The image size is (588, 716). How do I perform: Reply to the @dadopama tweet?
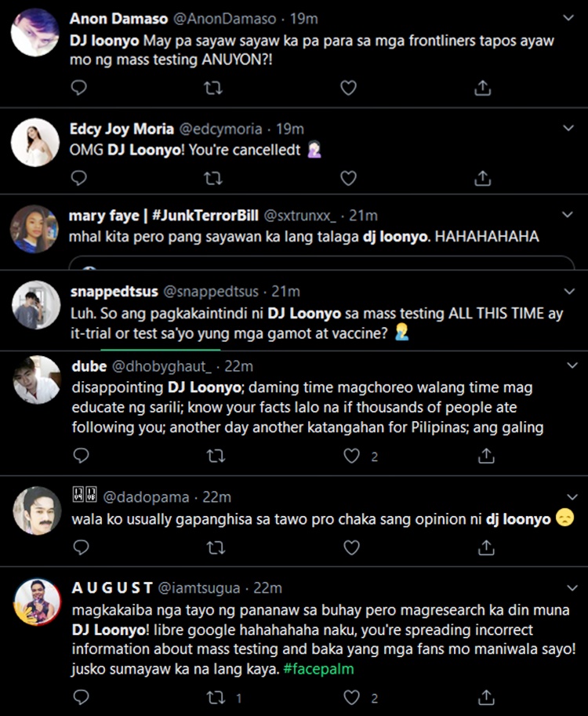click(79, 547)
